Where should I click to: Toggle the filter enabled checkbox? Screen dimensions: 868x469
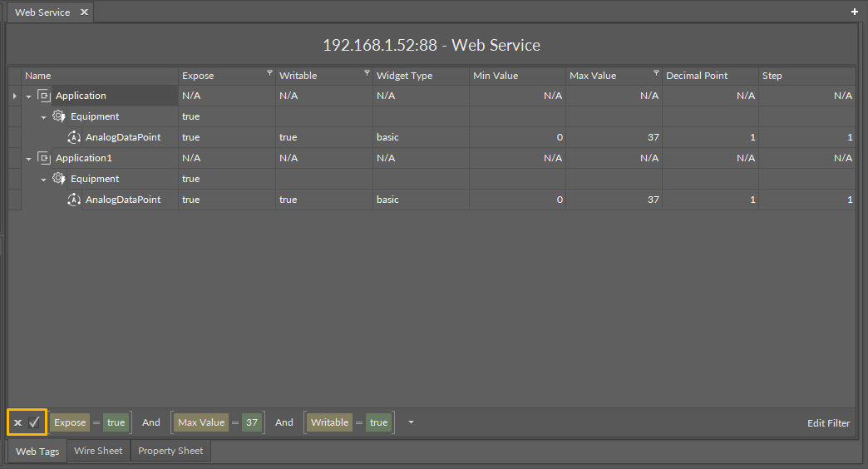[x=34, y=422]
